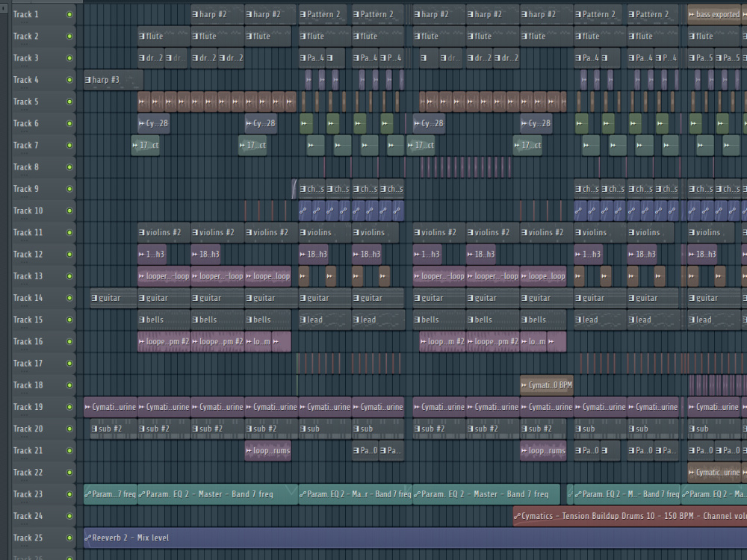Toggle the Track 23 mute light
The width and height of the screenshot is (747, 560).
click(69, 494)
